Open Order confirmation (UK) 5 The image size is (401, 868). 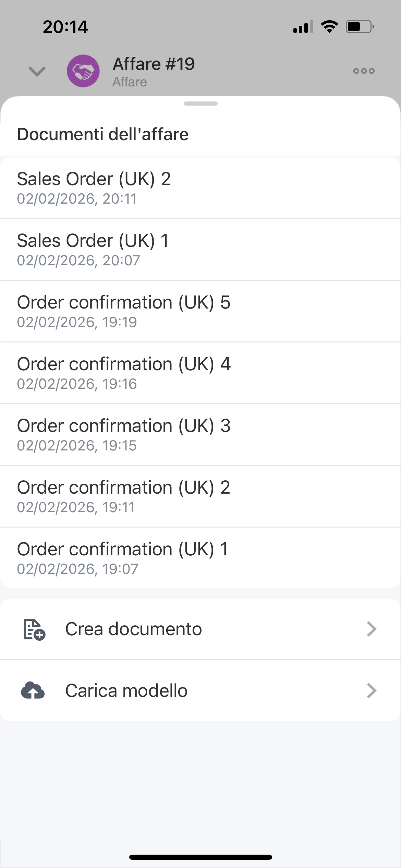click(200, 311)
